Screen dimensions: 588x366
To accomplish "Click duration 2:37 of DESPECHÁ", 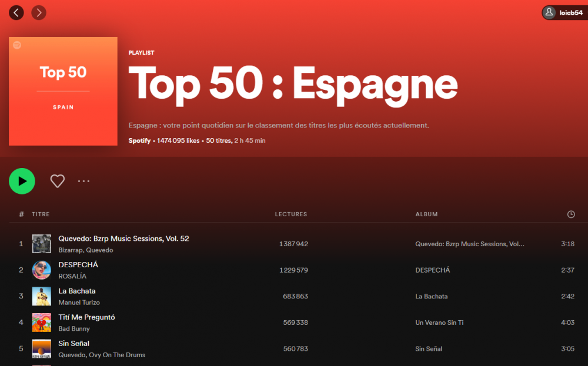I will (x=568, y=270).
